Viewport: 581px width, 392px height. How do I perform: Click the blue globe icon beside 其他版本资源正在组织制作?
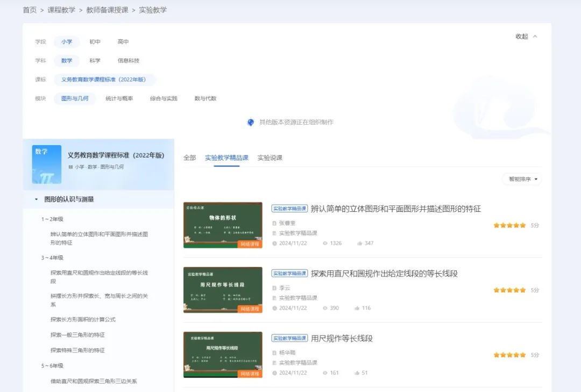click(x=251, y=122)
